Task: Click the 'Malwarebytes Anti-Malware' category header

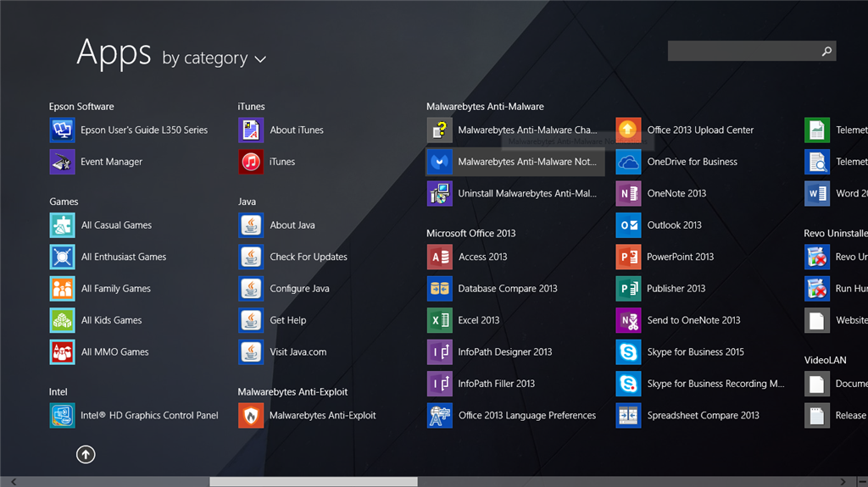Action: [485, 106]
